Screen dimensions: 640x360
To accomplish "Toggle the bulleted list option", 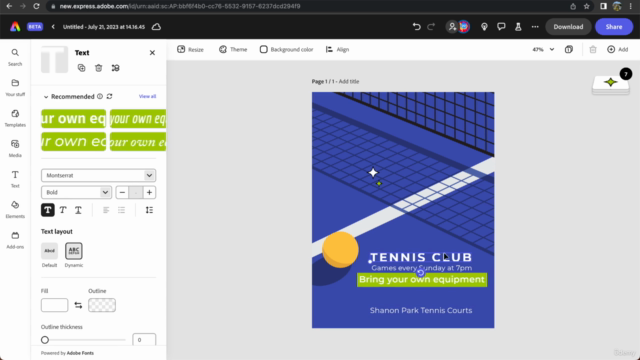I will [122, 210].
